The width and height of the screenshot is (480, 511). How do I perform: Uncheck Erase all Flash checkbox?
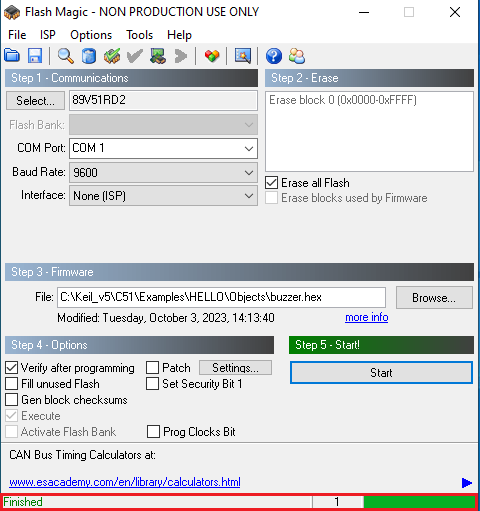271,183
